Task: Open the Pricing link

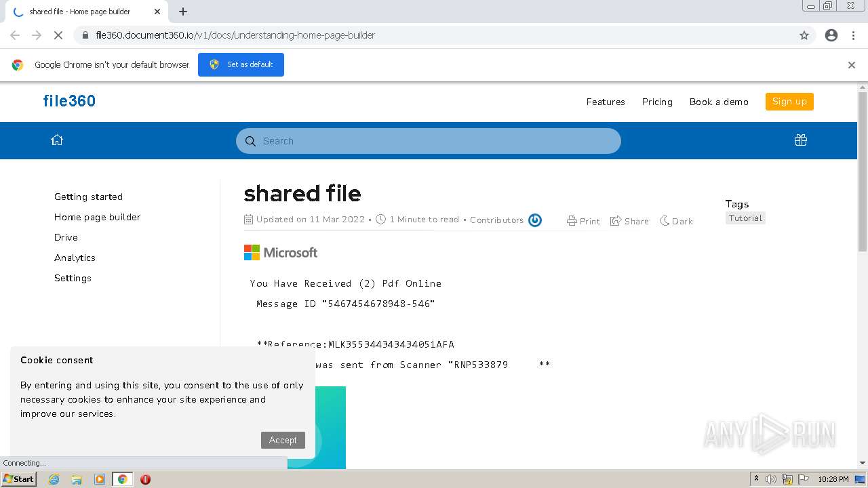Action: (657, 102)
